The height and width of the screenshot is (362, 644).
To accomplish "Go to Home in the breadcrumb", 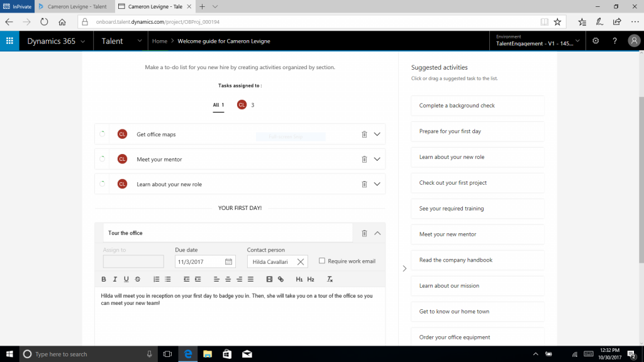I will pos(160,41).
